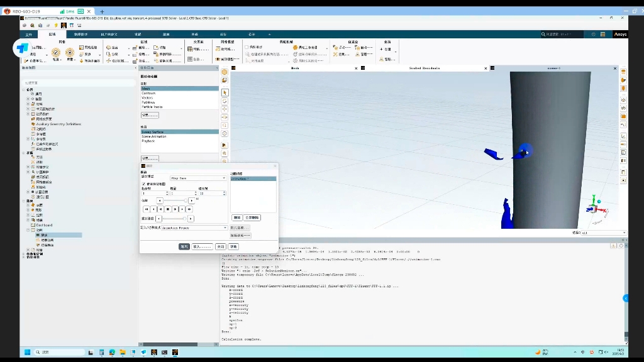Click the outline tree filter text field

point(78,83)
